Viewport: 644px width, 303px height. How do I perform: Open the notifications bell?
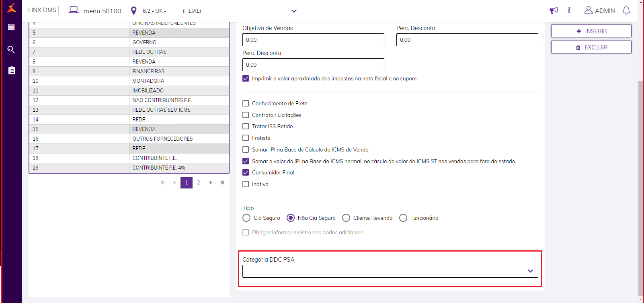coord(626,10)
